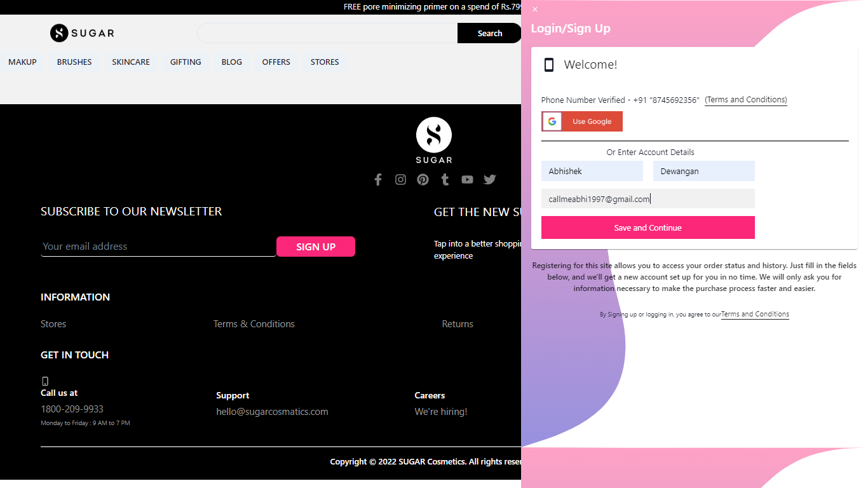Open the Returns footer link
The image size is (868, 488).
(x=458, y=324)
